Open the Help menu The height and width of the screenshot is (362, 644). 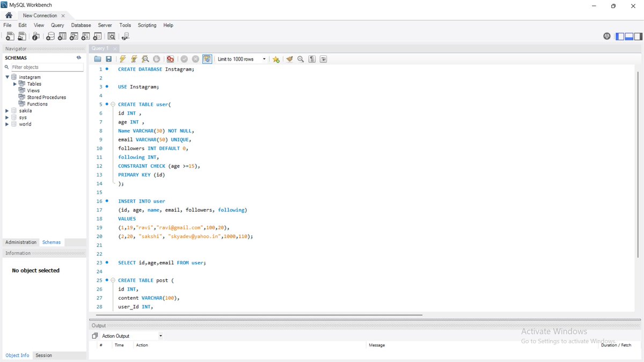pyautogui.click(x=169, y=25)
